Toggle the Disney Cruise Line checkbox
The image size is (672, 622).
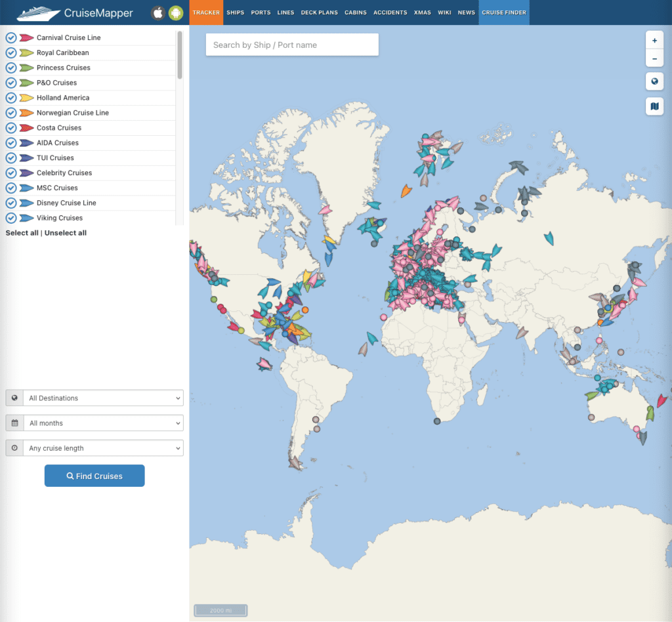pyautogui.click(x=10, y=203)
